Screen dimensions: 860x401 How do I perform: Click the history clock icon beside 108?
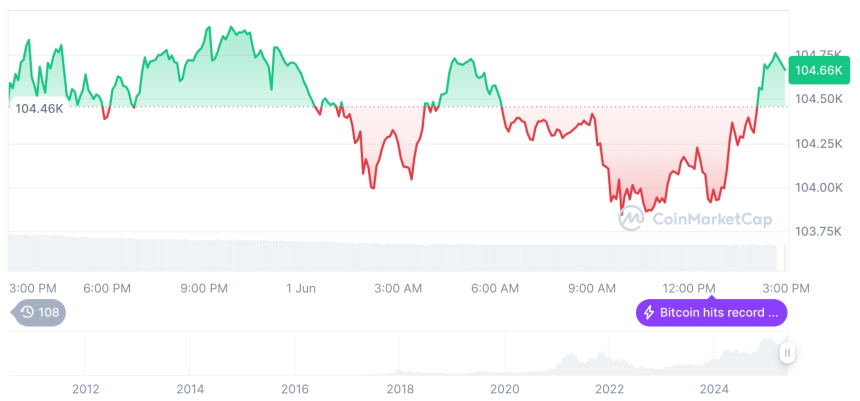point(27,312)
